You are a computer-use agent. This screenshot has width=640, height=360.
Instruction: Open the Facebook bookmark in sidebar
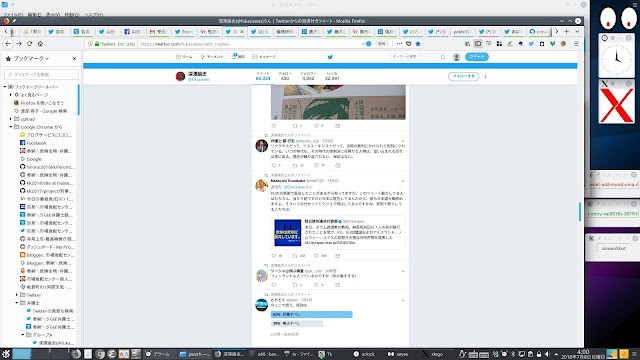(33, 143)
